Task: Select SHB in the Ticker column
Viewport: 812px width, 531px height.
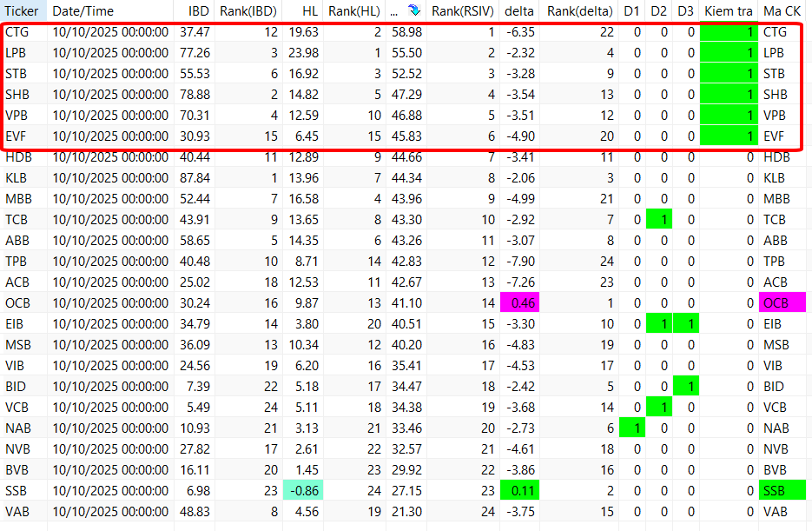Action: point(17,95)
